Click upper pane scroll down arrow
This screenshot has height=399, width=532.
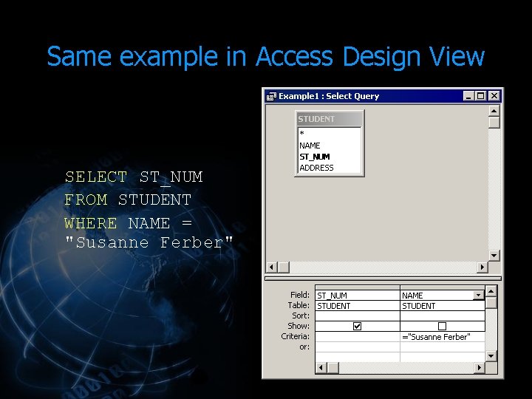494,256
